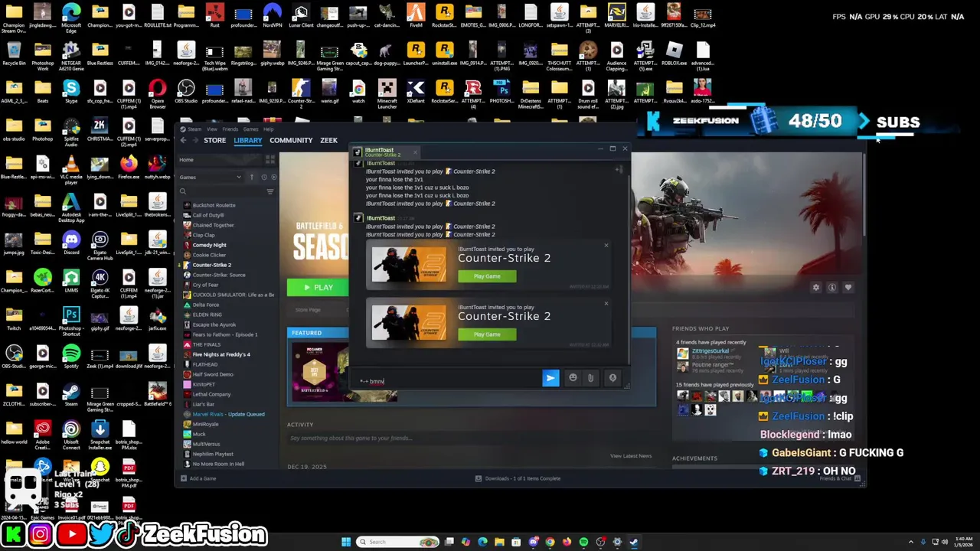
Task: Select Buckshot Roulette in the game list
Action: pos(214,205)
